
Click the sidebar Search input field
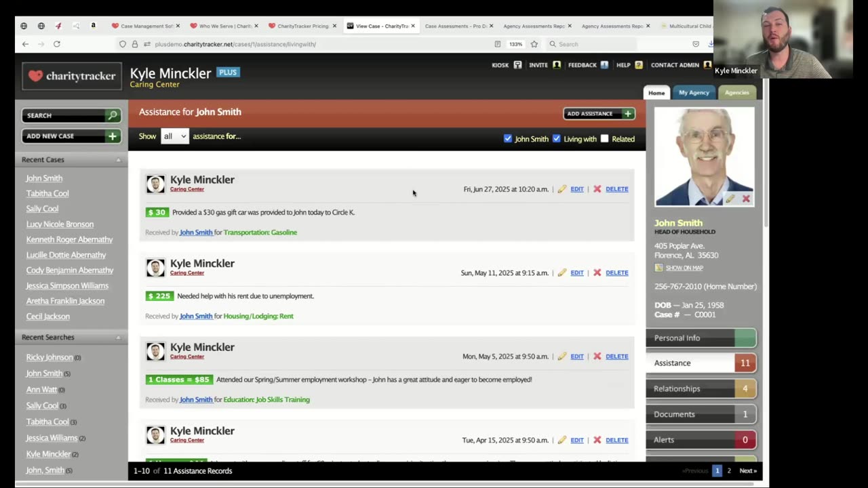click(64, 115)
